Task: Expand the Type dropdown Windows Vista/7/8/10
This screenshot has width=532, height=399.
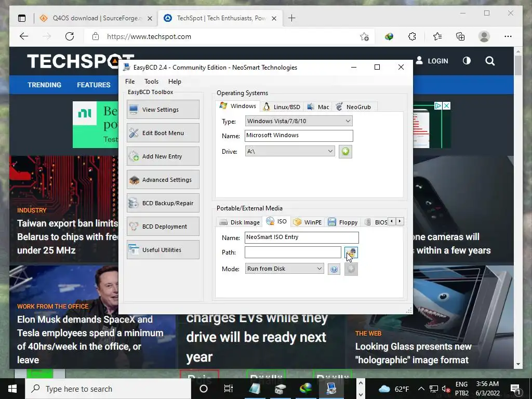Action: point(299,121)
